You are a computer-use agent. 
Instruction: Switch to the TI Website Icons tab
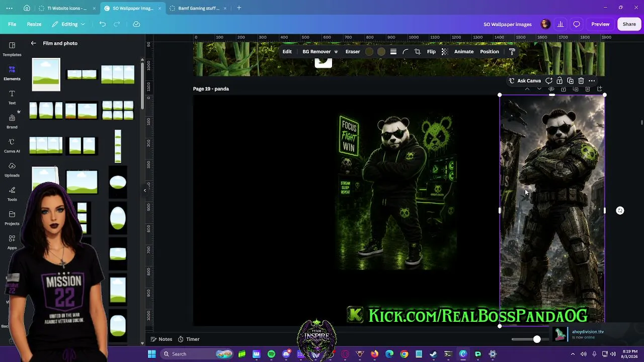tap(67, 8)
